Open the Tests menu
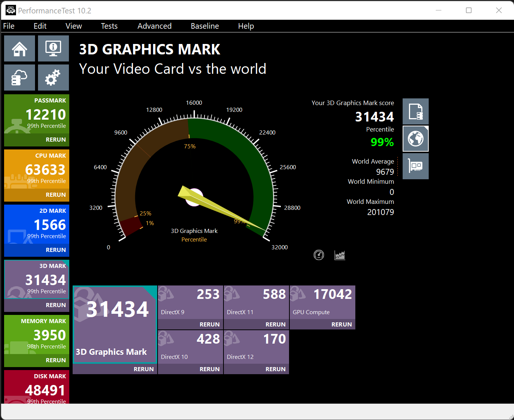 click(x=109, y=26)
